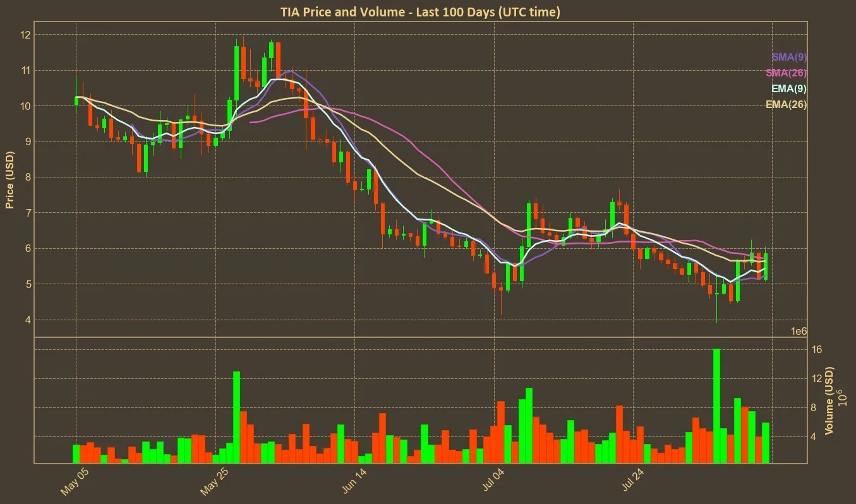Click the tallest green volume bar near 16

[x=716, y=405]
